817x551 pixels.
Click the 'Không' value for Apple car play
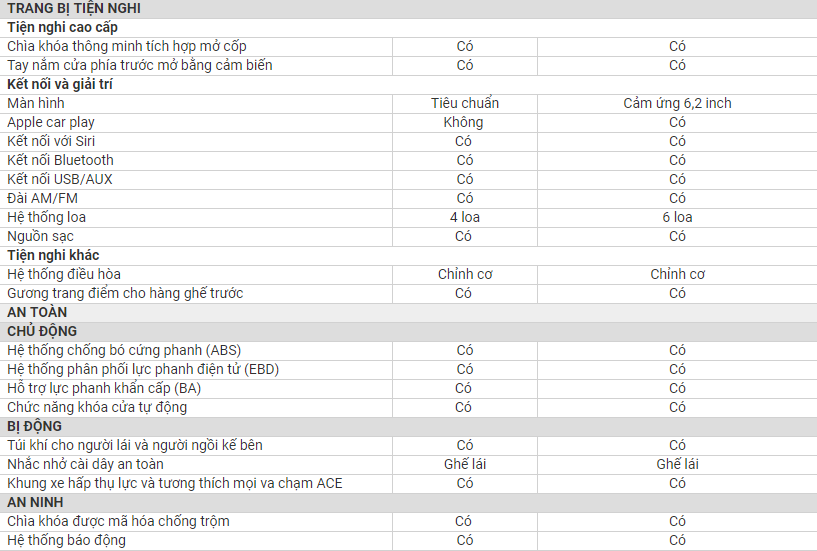pyautogui.click(x=463, y=122)
